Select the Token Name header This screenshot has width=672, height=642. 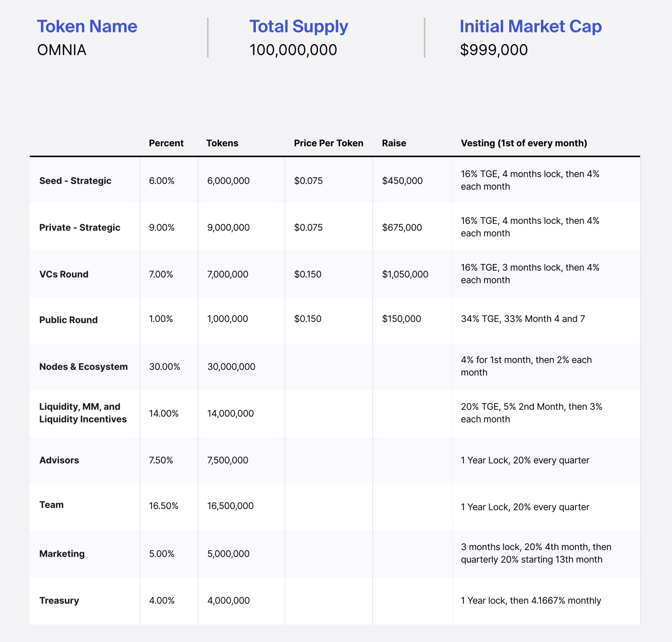[x=86, y=26]
